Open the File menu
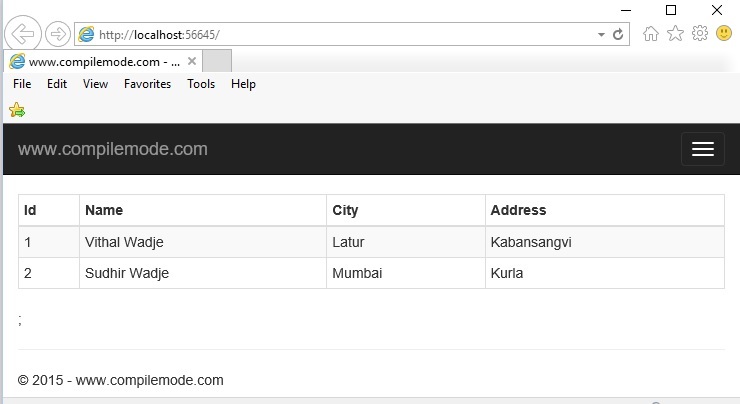 pos(22,84)
